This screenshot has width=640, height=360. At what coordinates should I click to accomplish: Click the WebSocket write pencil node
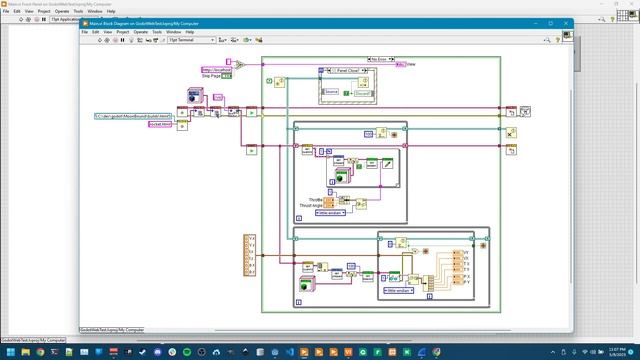click(387, 163)
